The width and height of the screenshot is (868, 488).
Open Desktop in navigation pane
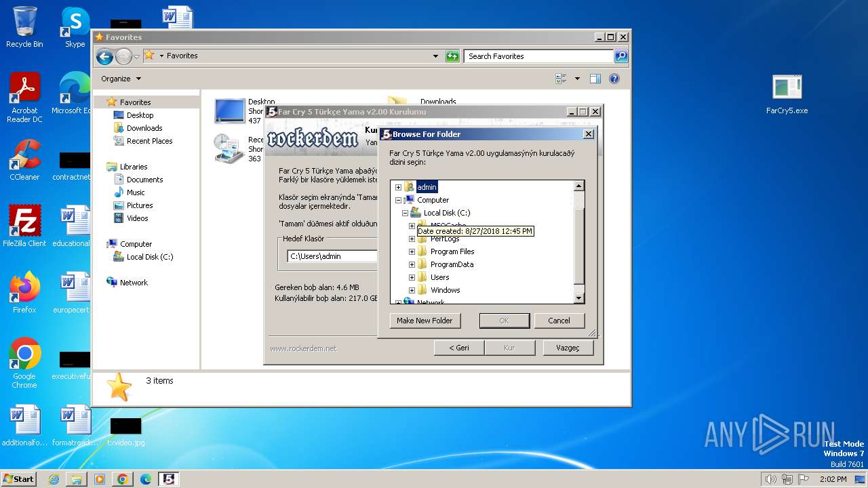[x=140, y=115]
